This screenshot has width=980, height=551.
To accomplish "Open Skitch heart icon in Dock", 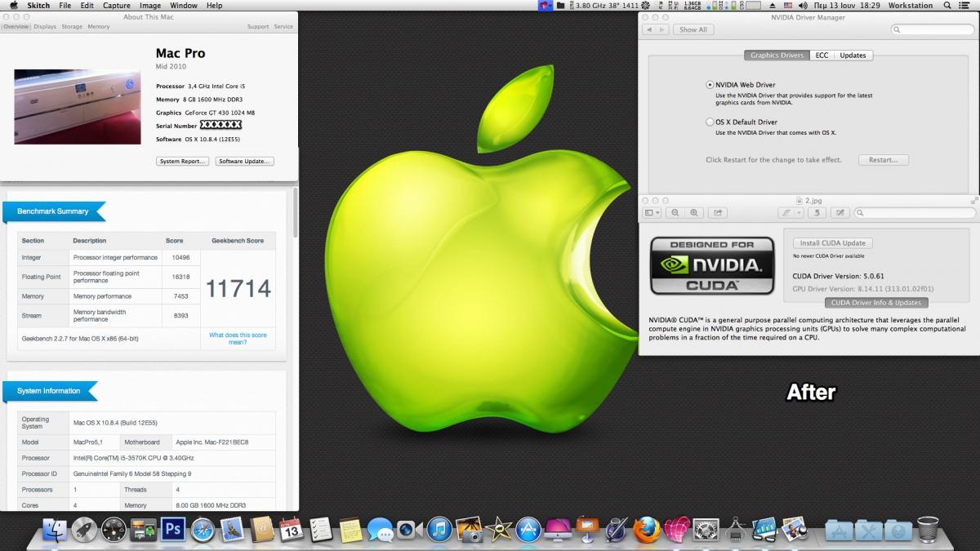I will pyautogui.click(x=676, y=531).
